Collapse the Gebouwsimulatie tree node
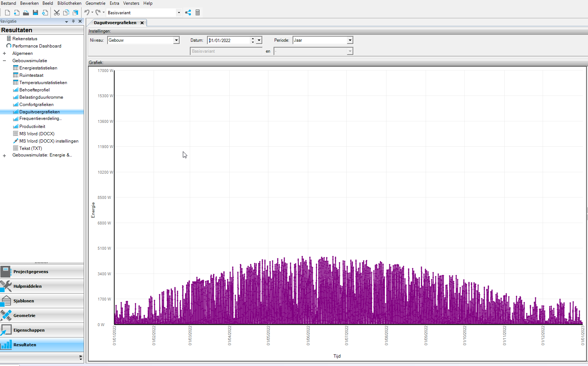The height and width of the screenshot is (366, 588). [4, 61]
